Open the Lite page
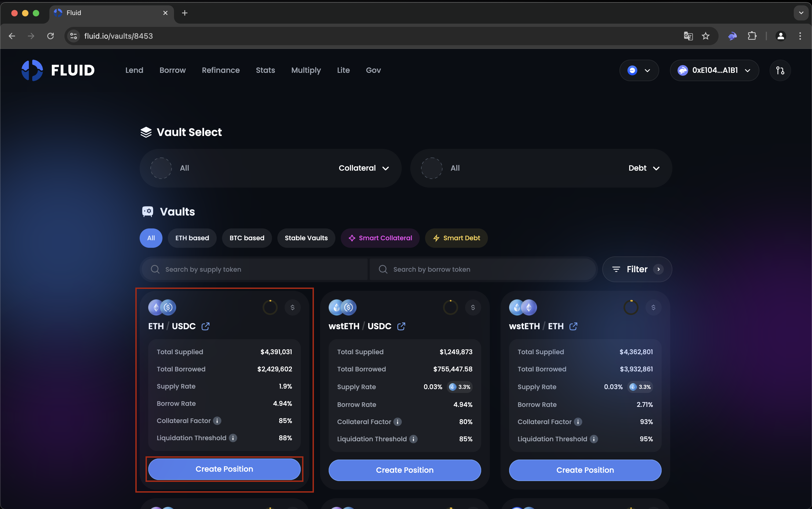812x509 pixels. tap(343, 70)
